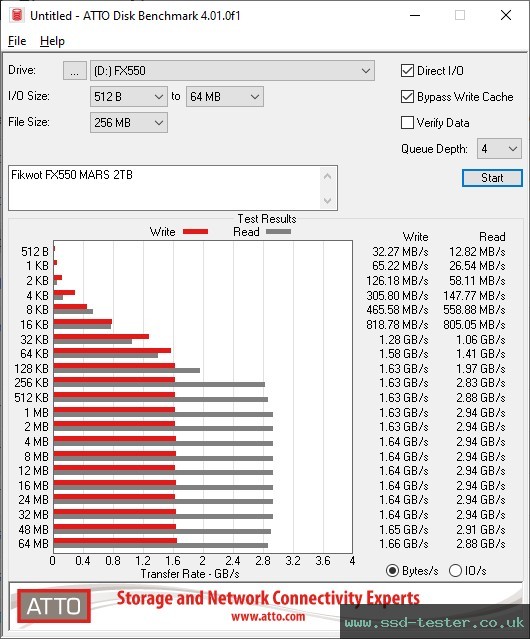Click the 128 KB read value 1.97 GB/s
Image resolution: width=530 pixels, height=639 pixels.
point(481,369)
